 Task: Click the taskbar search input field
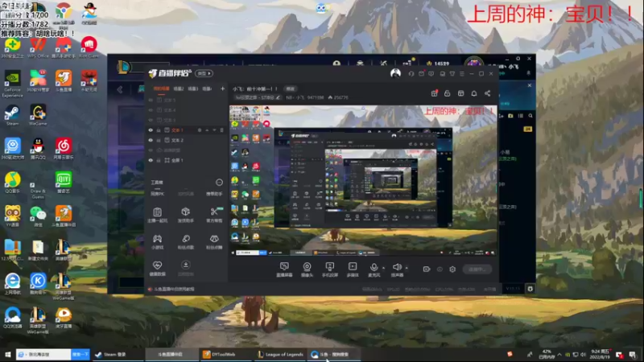(x=43, y=354)
